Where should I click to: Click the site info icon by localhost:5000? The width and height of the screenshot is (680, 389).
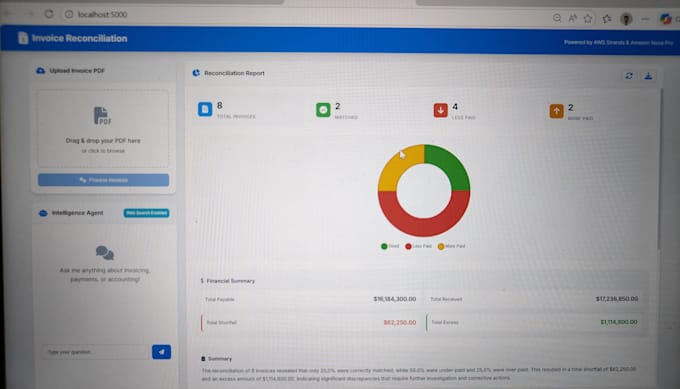click(x=69, y=14)
